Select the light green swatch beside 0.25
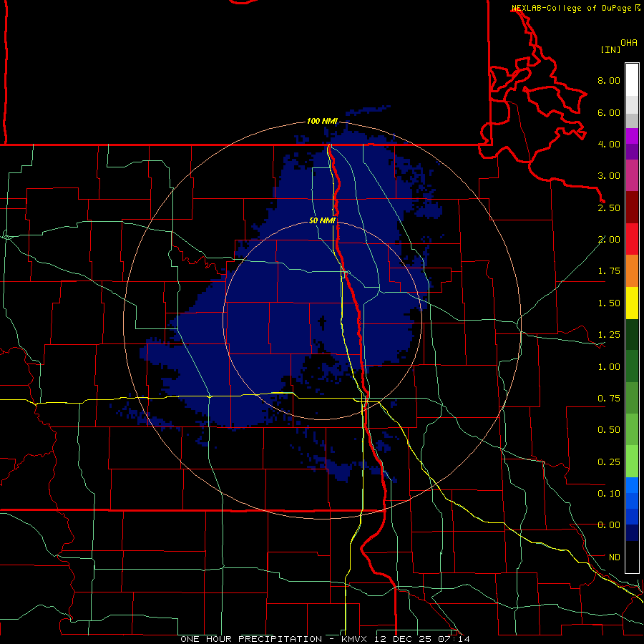Image resolution: width=644 pixels, height=644 pixels. click(632, 462)
